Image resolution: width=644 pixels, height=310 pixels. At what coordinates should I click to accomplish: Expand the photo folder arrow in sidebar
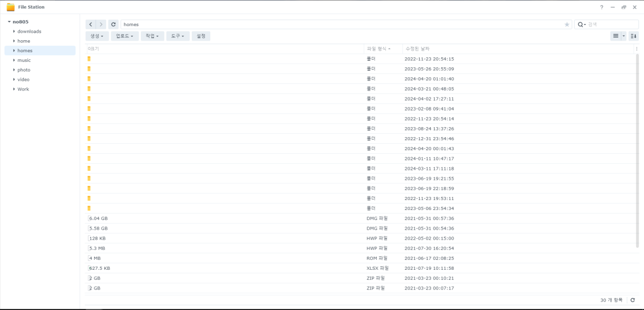point(14,70)
